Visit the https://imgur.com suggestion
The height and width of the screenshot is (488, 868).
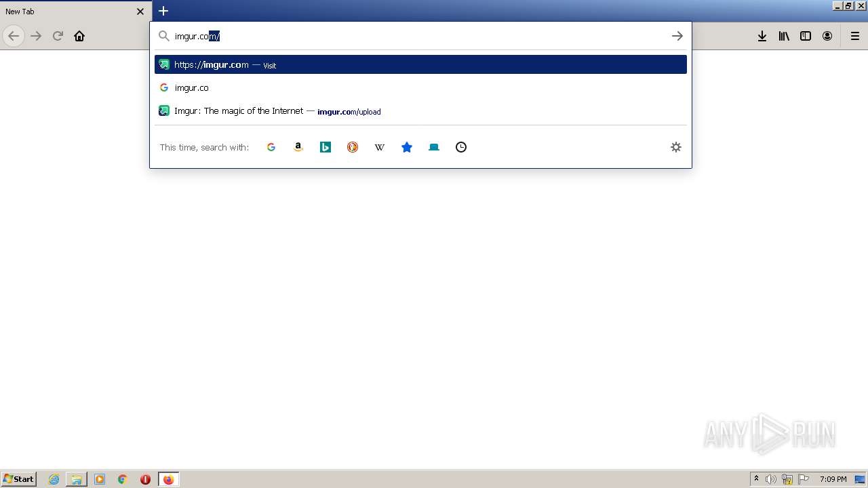[420, 64]
